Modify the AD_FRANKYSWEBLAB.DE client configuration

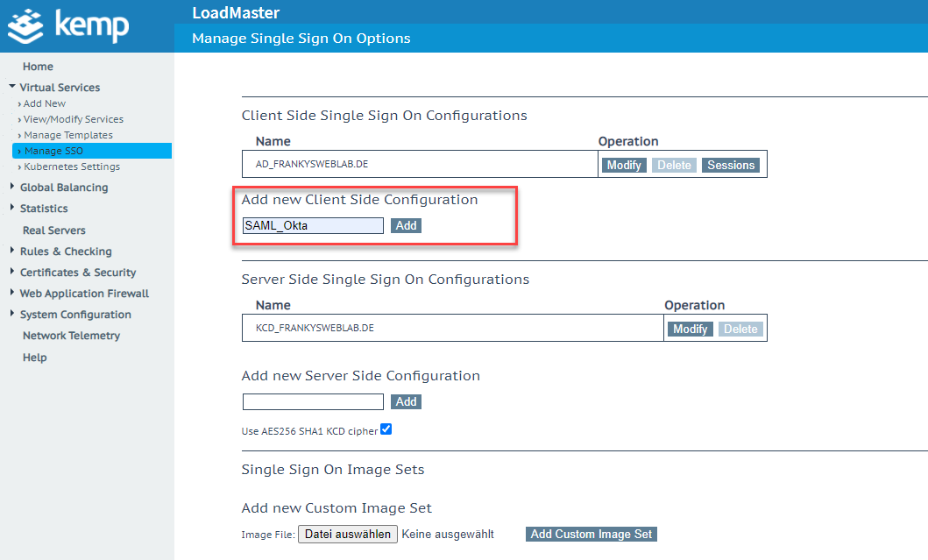coord(624,165)
